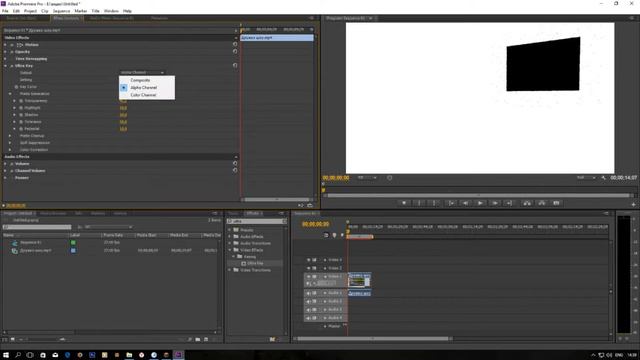
Task: Switch Project panel to icon view
Action: click(x=13, y=339)
